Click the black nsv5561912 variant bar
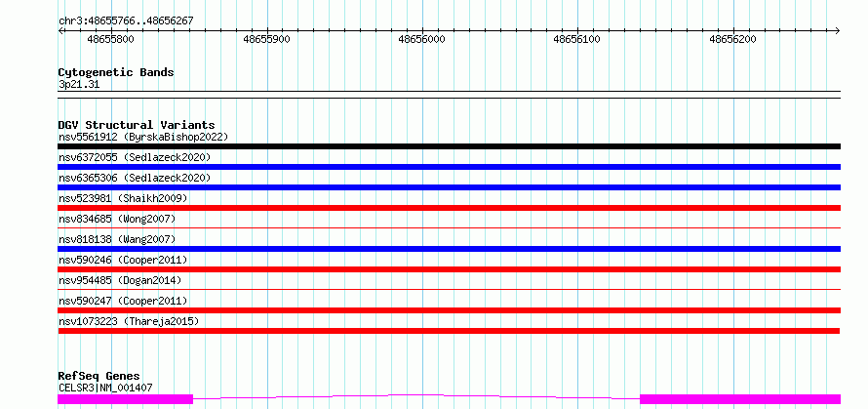868x409 pixels. [449, 146]
